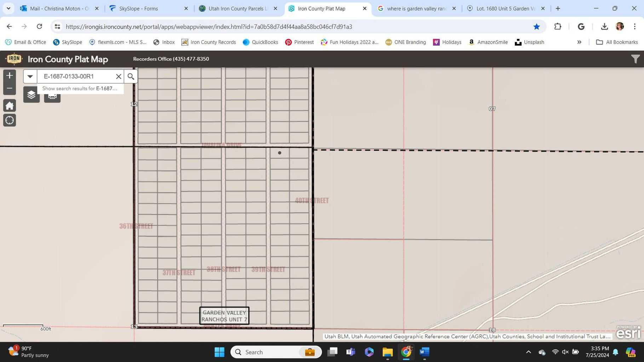Viewport: 644px width, 362px height.
Task: Click the Esri logo
Action: tap(628, 332)
